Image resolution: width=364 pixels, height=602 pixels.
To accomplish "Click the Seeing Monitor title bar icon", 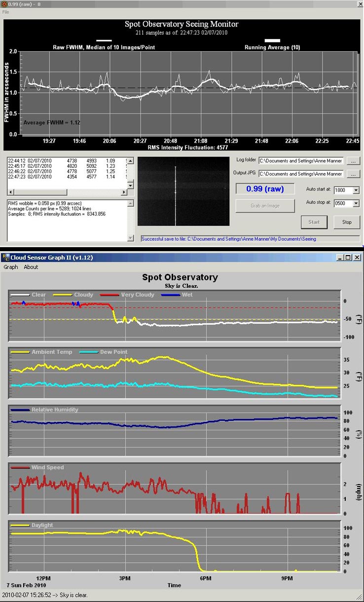I will (x=4, y=3).
